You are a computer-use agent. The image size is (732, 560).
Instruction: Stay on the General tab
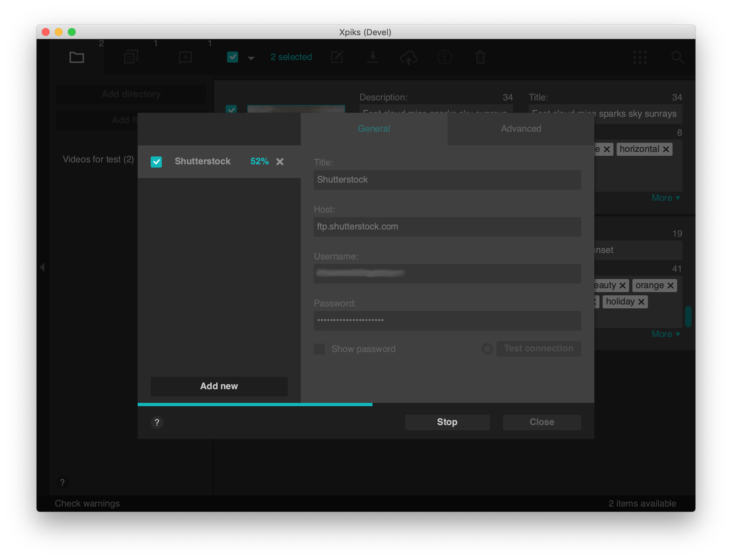pos(374,129)
